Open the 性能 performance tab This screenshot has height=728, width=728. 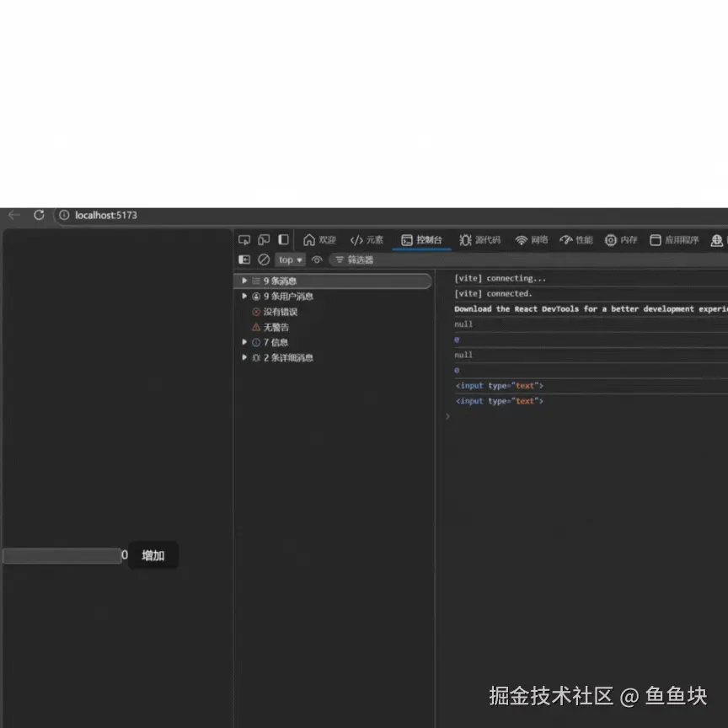click(576, 240)
